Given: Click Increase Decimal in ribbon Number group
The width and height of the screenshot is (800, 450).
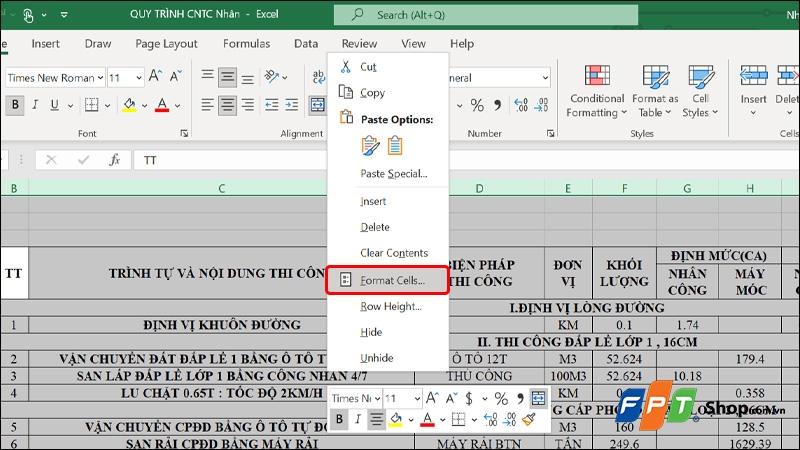Looking at the screenshot, I should click(521, 105).
